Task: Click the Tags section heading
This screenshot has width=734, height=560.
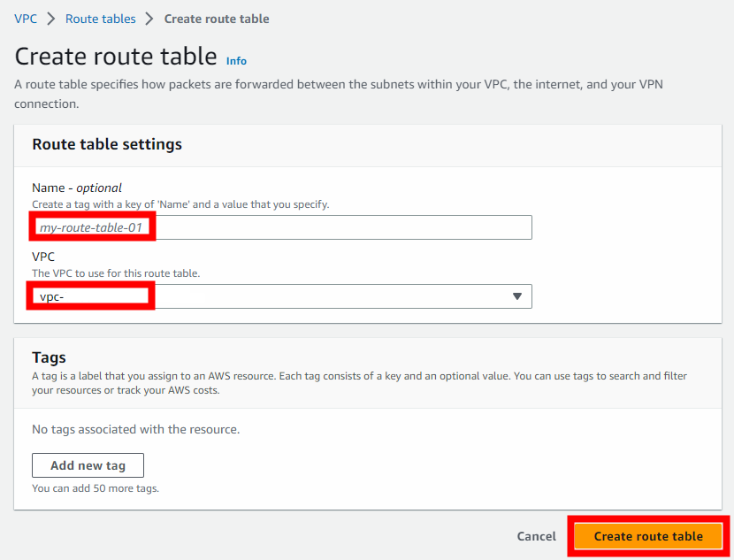Action: 49,357
